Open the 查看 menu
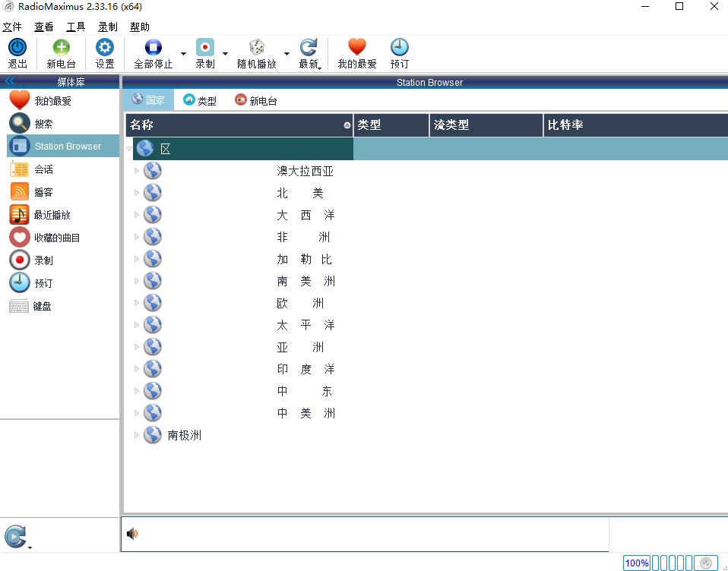 [x=44, y=27]
